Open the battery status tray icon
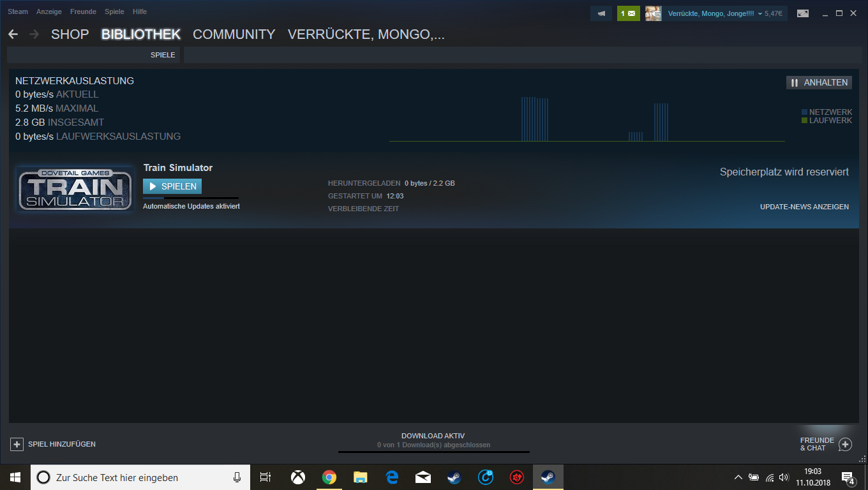The height and width of the screenshot is (490, 868). point(754,477)
